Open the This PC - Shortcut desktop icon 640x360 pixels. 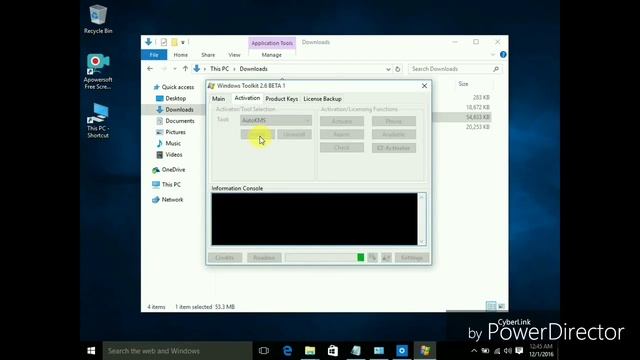[98, 120]
